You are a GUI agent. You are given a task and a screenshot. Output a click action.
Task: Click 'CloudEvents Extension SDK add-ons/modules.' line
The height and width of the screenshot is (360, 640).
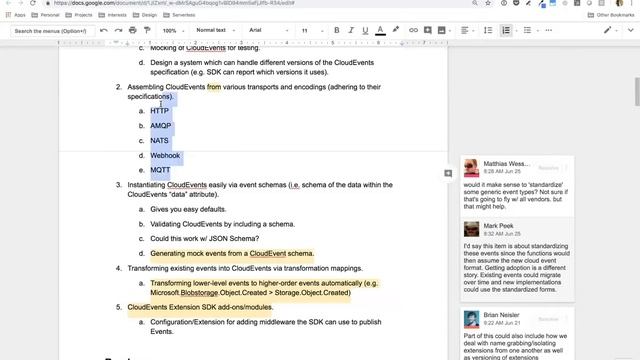tap(200, 307)
